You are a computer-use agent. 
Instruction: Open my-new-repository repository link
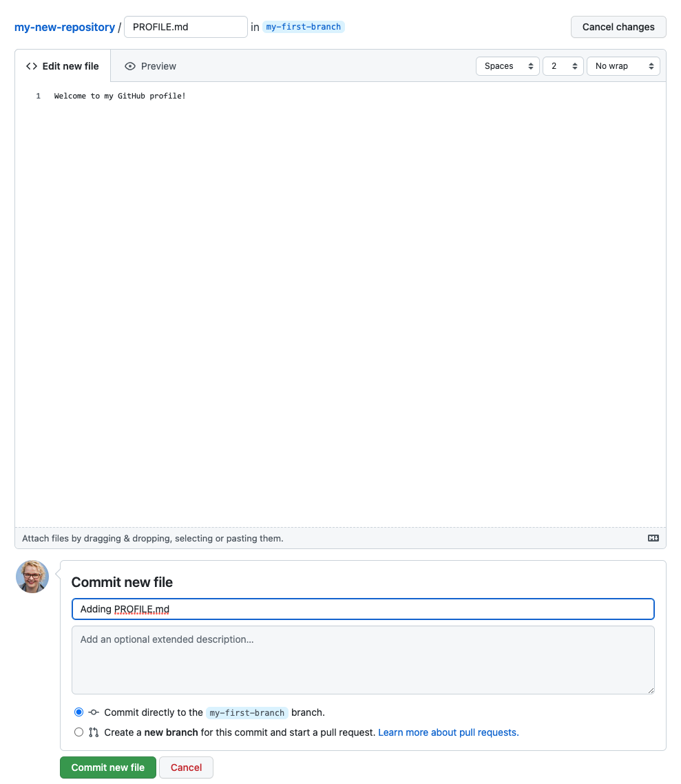tap(64, 27)
